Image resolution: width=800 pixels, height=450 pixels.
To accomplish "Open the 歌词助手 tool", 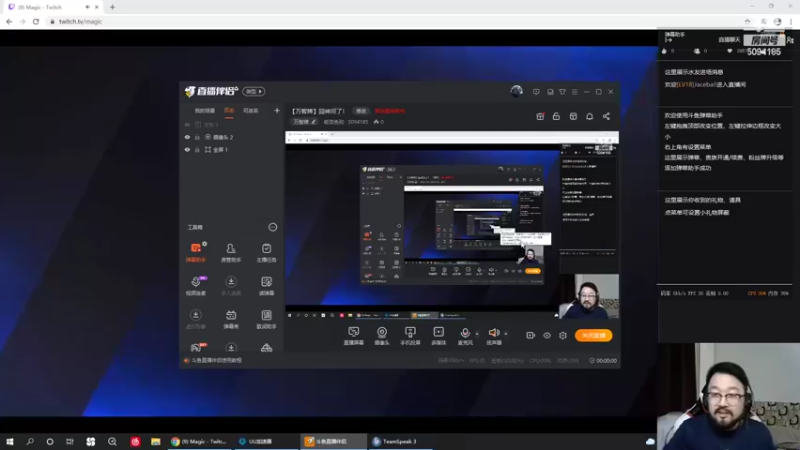I will [x=266, y=319].
